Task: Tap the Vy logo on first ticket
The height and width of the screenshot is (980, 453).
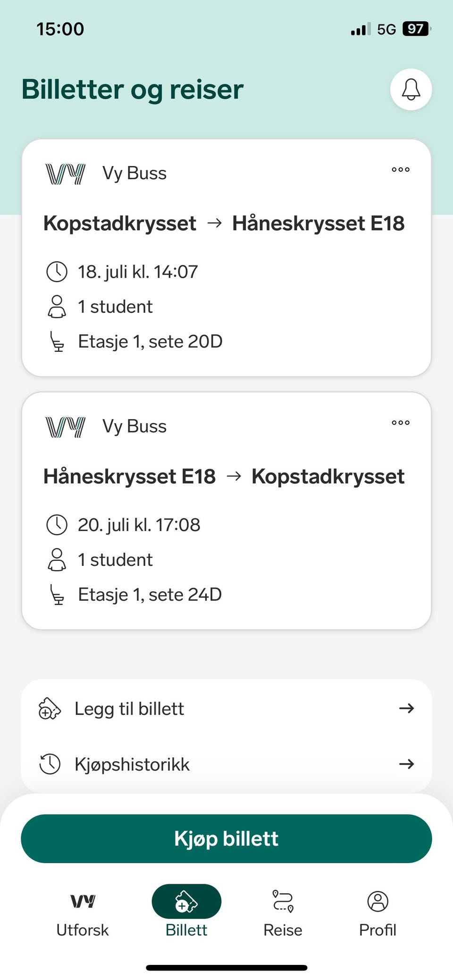Action: pos(65,174)
